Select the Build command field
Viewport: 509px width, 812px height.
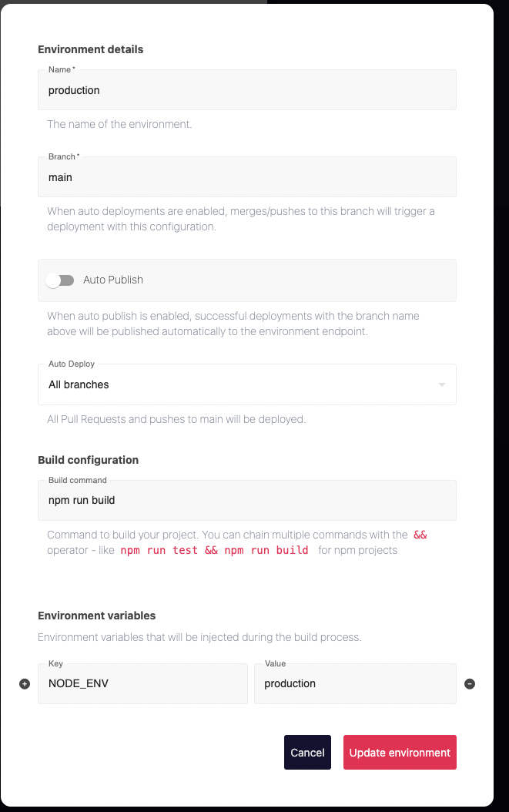[246, 500]
